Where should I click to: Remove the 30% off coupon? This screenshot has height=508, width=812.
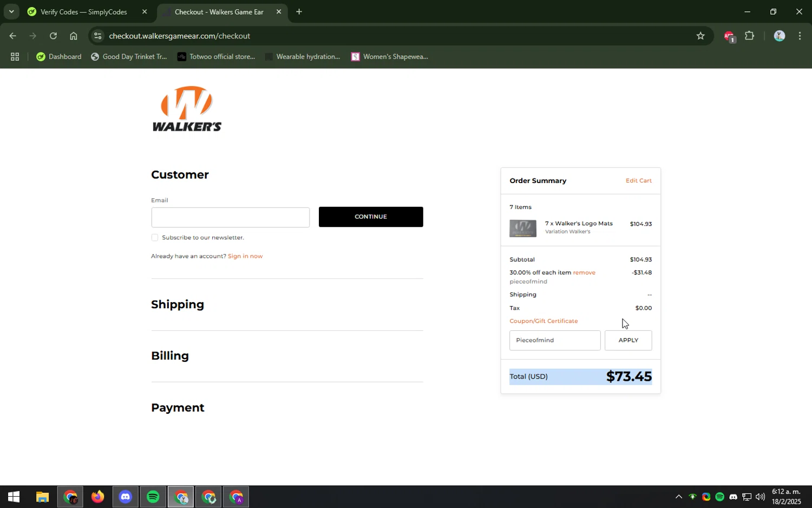(x=584, y=273)
